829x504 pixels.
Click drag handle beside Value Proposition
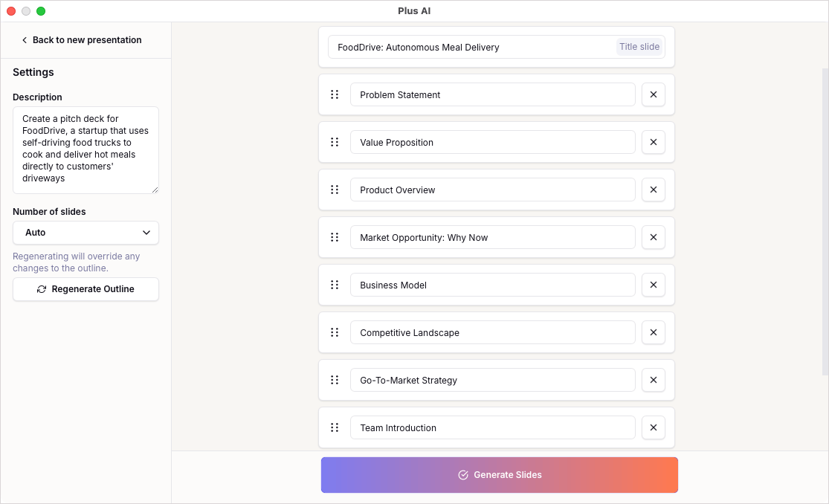coord(335,142)
